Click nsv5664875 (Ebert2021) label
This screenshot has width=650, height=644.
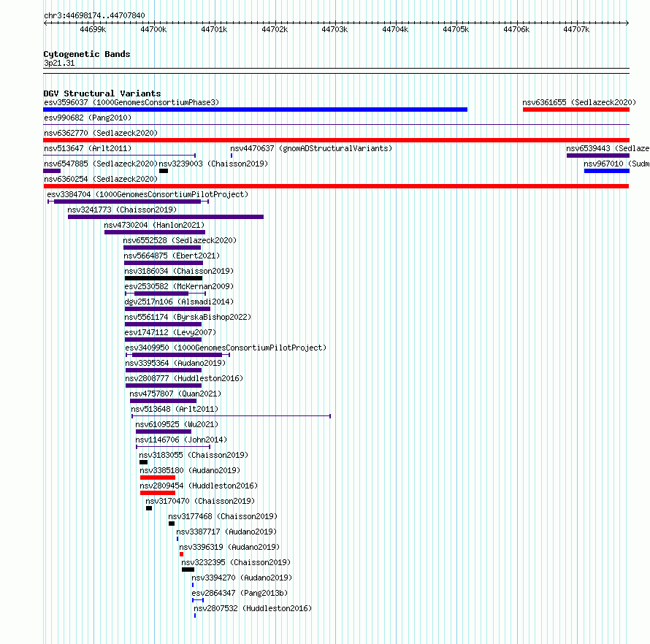pos(172,256)
